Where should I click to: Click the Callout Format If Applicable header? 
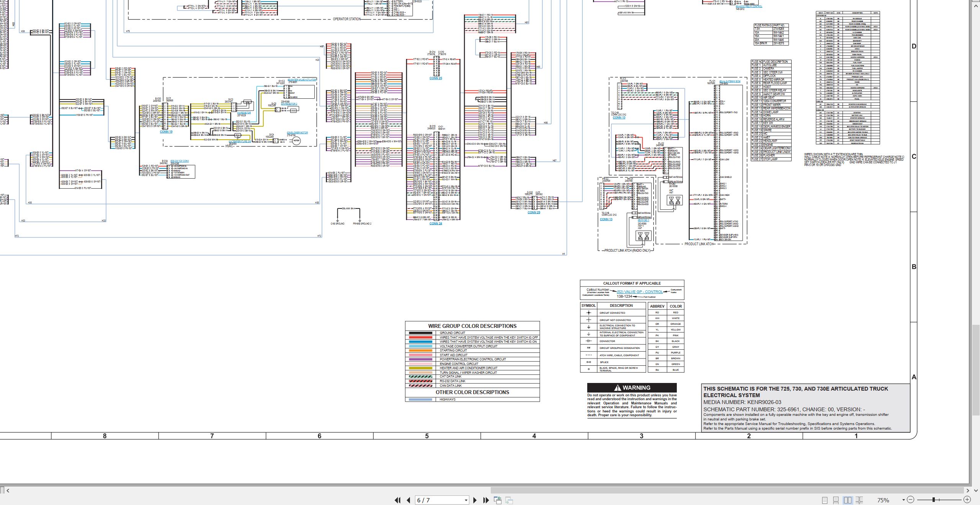[632, 283]
